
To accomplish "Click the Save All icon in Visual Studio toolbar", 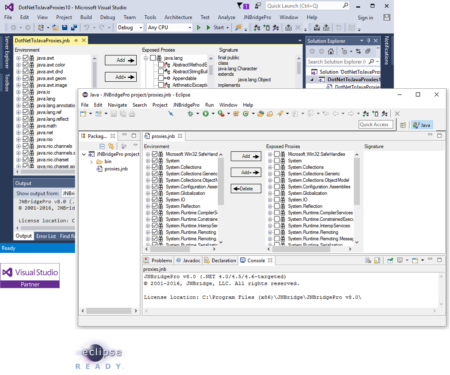I will pos(74,27).
